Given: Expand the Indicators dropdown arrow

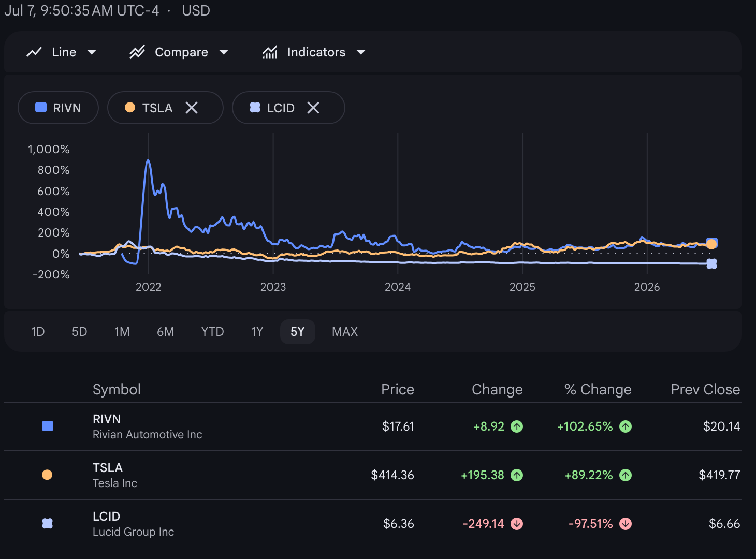Looking at the screenshot, I should 361,52.
